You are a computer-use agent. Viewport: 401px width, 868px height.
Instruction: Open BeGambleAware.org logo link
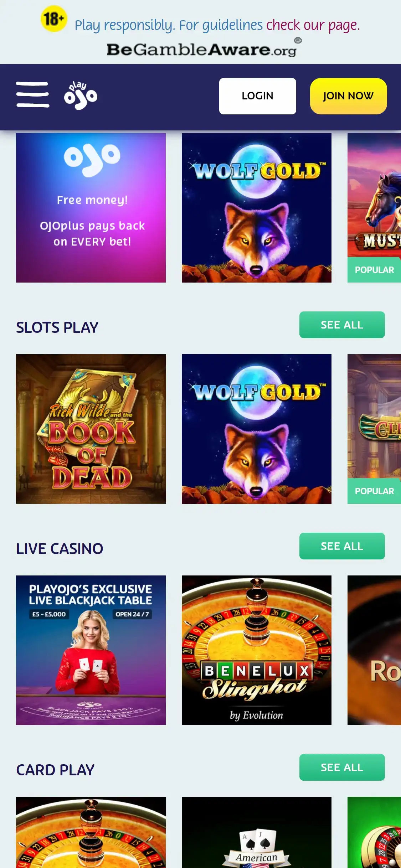click(204, 48)
